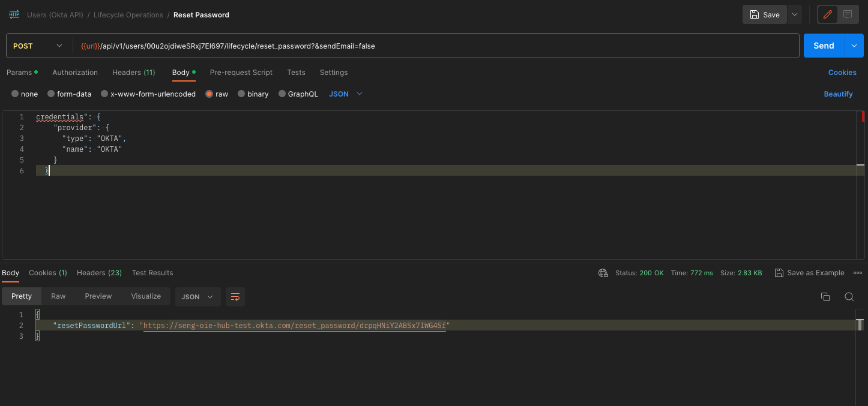Screen dimensions: 868x406
Task: Click the copy response body icon
Action: [825, 296]
